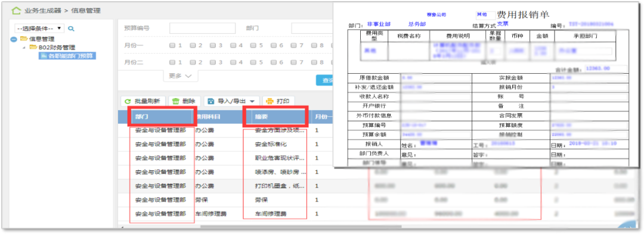Check month 4 in 月份二 row
This screenshot has height=234, width=644.
click(x=233, y=63)
